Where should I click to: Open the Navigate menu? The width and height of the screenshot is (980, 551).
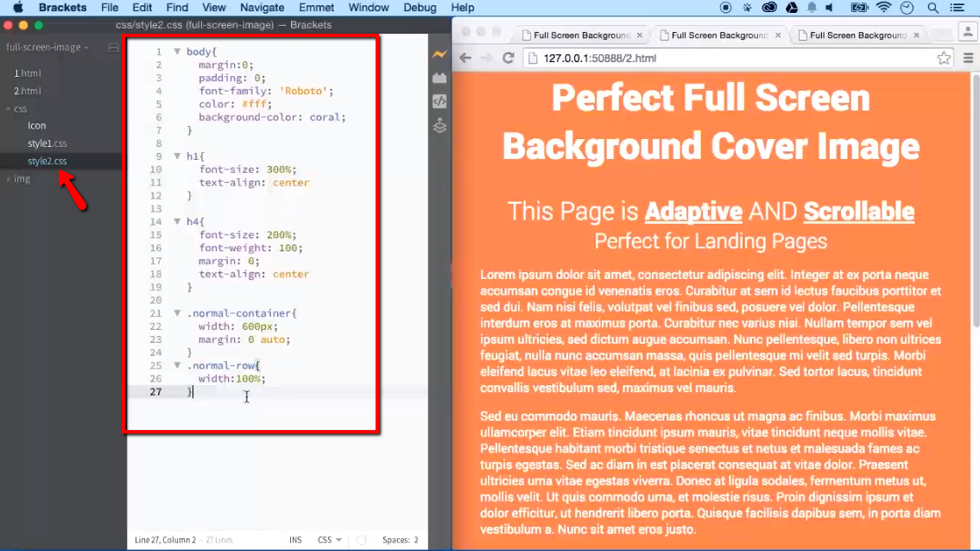pos(262,8)
